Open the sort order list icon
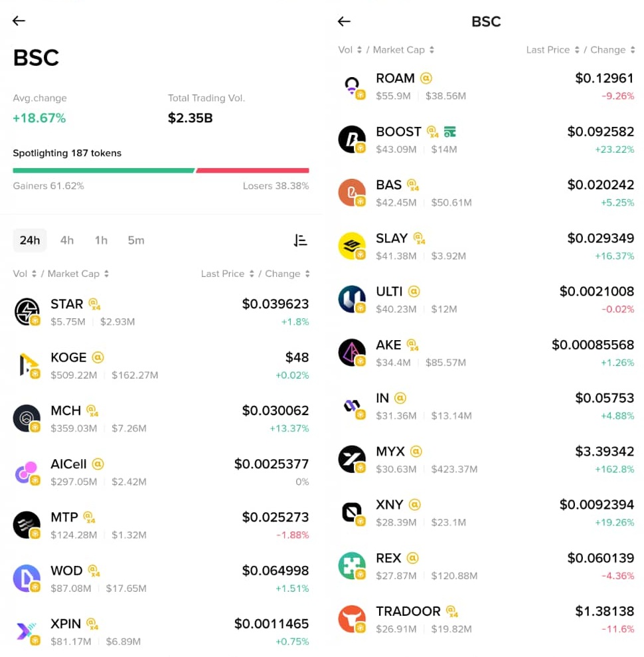The width and height of the screenshot is (644, 657). [x=300, y=240]
